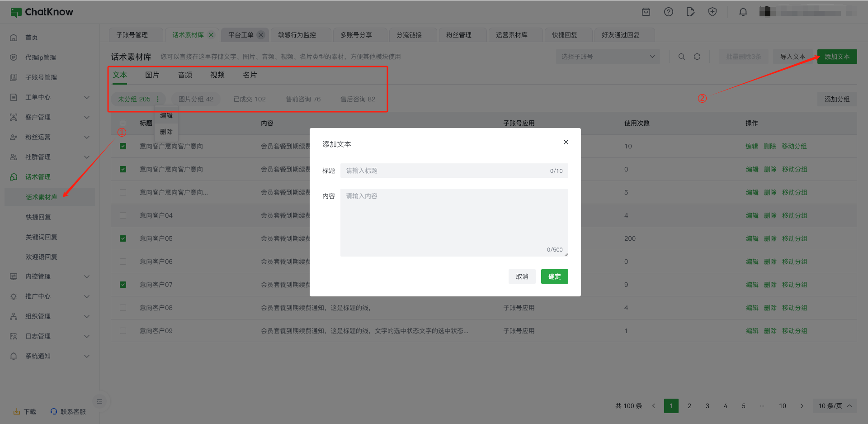Open the 10 条/页 page size dropdown
This screenshot has height=424, width=868.
click(x=834, y=406)
